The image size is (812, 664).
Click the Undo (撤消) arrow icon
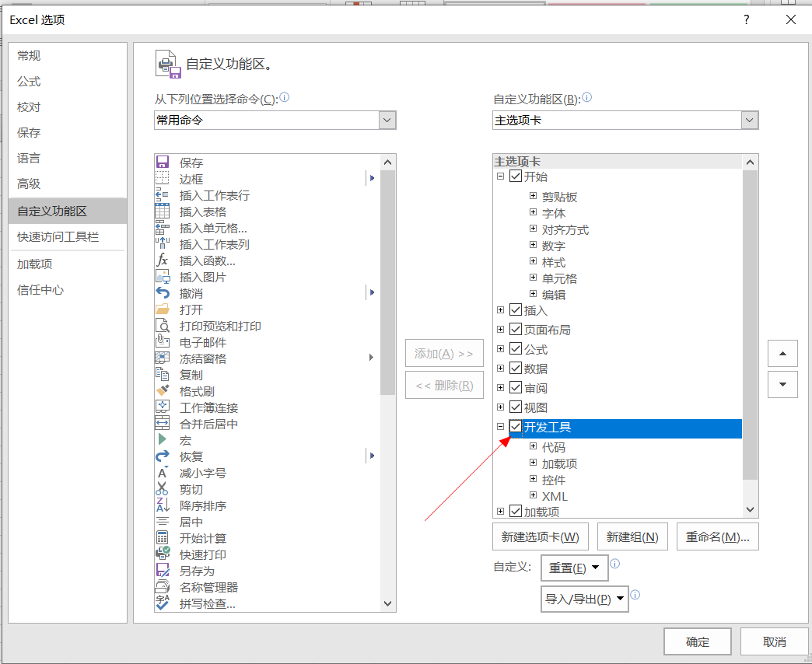pos(163,293)
